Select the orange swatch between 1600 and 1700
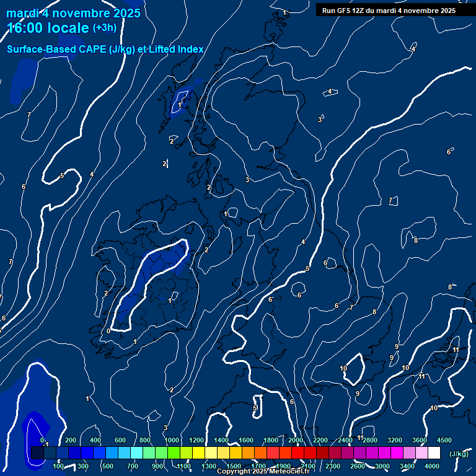476x476 pixels. [x=248, y=452]
